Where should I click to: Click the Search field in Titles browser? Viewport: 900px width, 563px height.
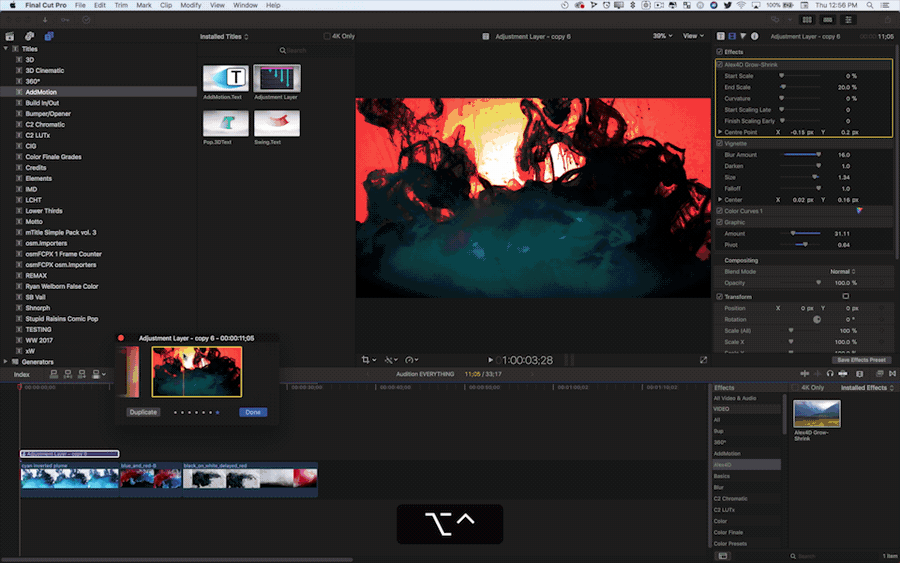[315, 51]
